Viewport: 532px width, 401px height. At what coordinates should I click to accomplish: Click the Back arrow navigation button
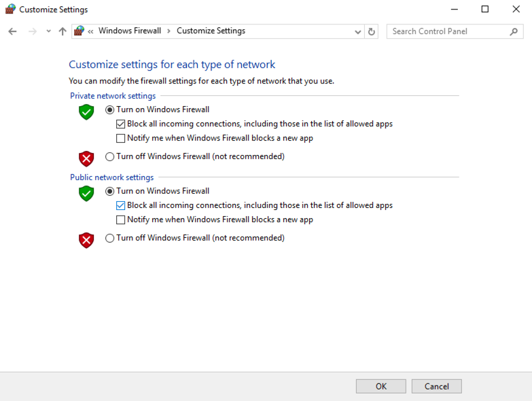tap(12, 31)
